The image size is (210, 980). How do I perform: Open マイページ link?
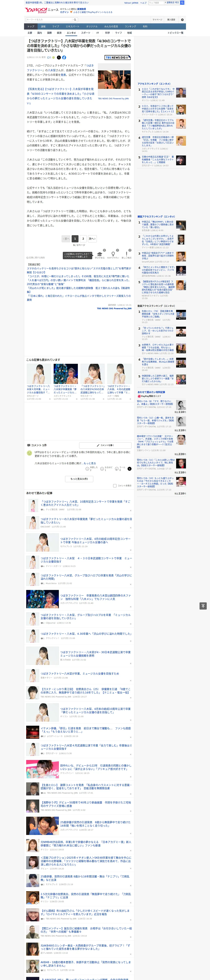tap(157, 19)
